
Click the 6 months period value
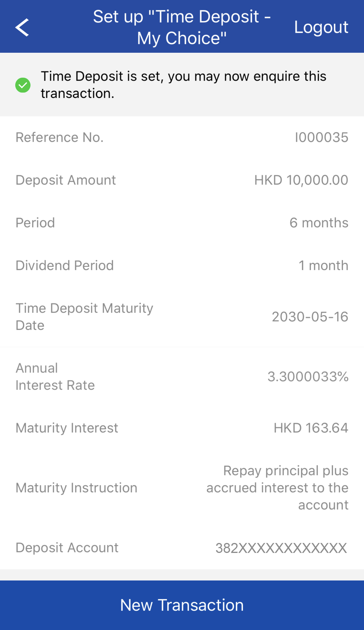click(x=319, y=223)
